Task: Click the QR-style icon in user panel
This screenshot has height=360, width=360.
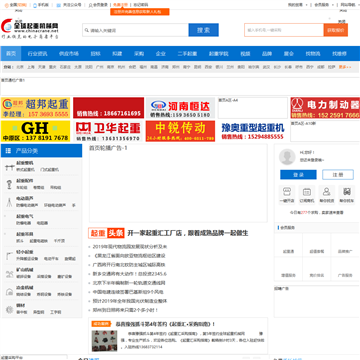Action: tap(347, 192)
